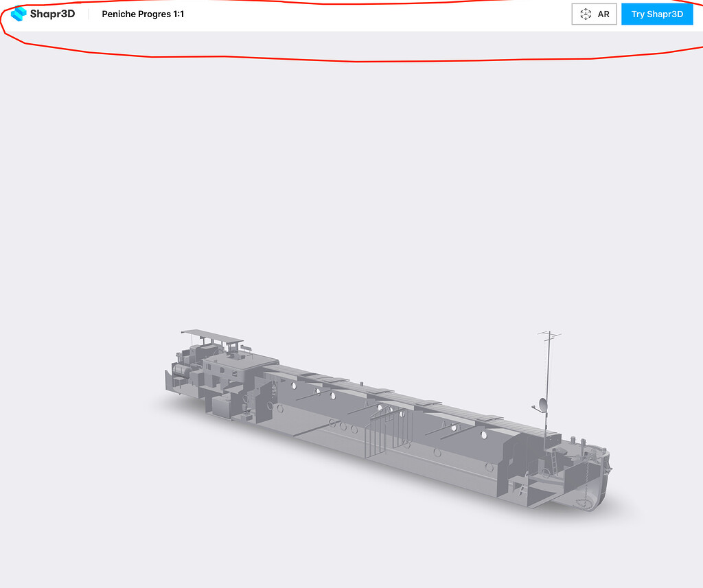703x588 pixels.
Task: Open the AR button in the header
Action: click(x=594, y=14)
